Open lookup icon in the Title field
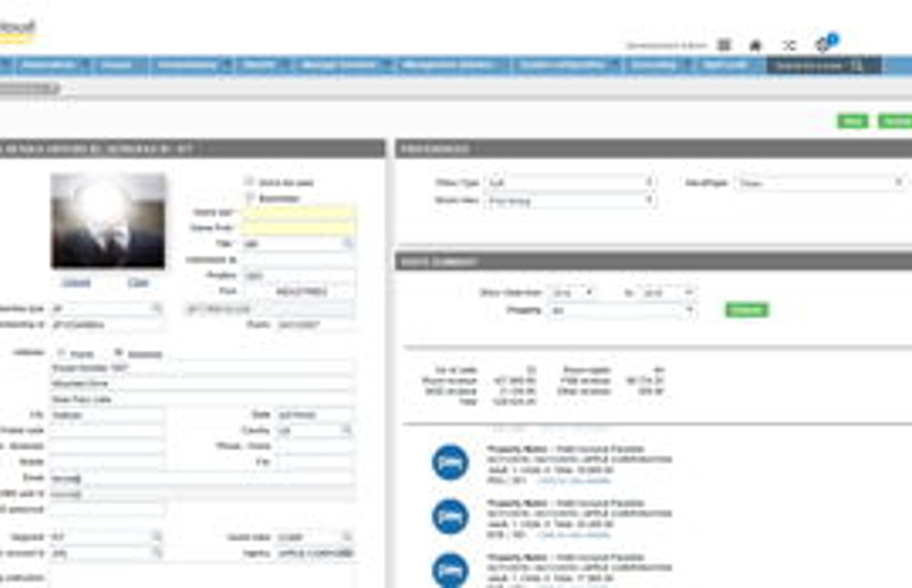Image resolution: width=912 pixels, height=588 pixels. point(347,244)
